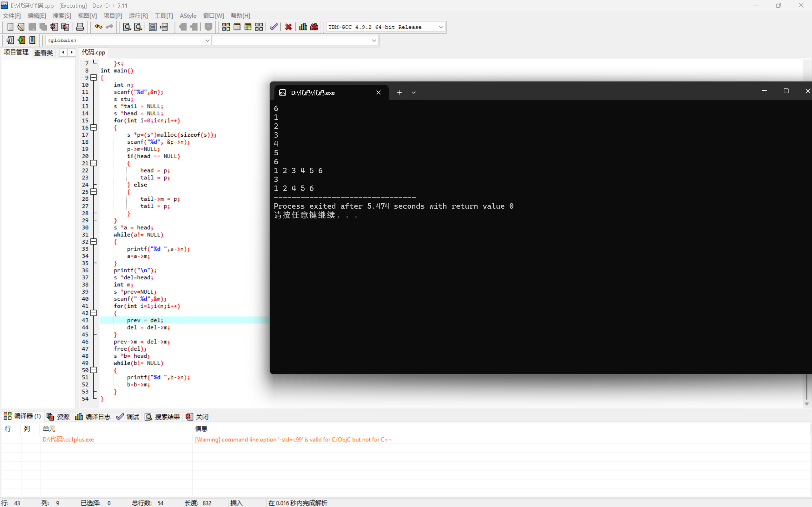
Task: Click the red X stop execution icon
Action: point(288,27)
